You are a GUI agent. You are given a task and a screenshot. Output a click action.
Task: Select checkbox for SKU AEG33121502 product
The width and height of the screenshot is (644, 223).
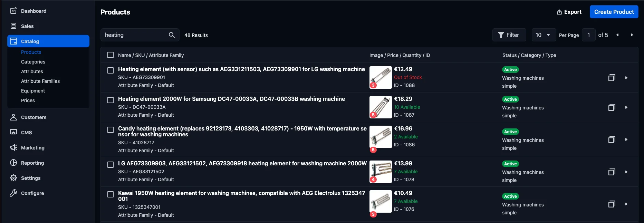[x=110, y=165]
